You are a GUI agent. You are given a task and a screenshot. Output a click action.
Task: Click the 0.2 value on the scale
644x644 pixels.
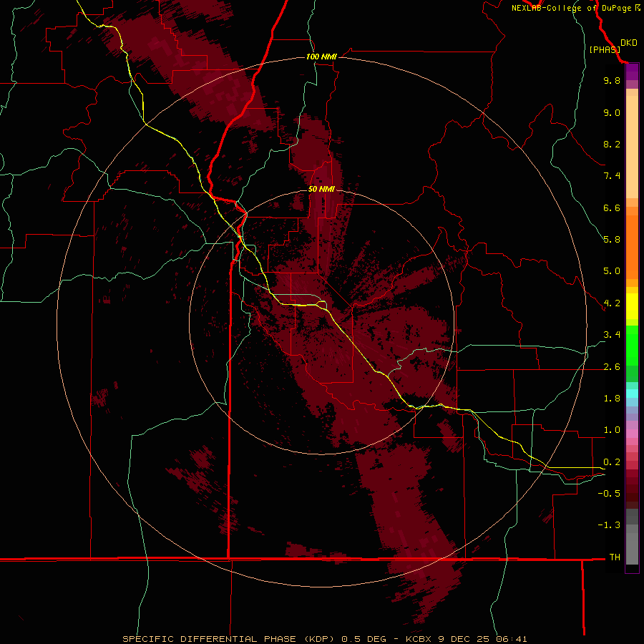point(612,462)
